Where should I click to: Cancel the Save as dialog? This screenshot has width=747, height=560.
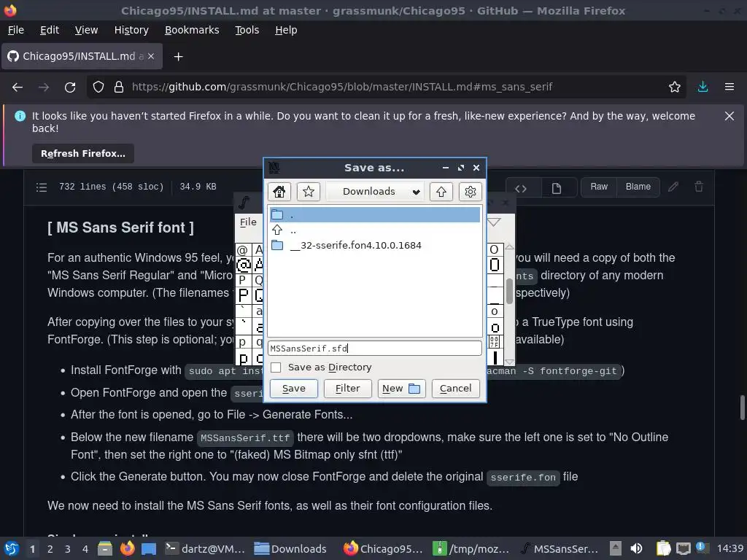click(x=455, y=388)
